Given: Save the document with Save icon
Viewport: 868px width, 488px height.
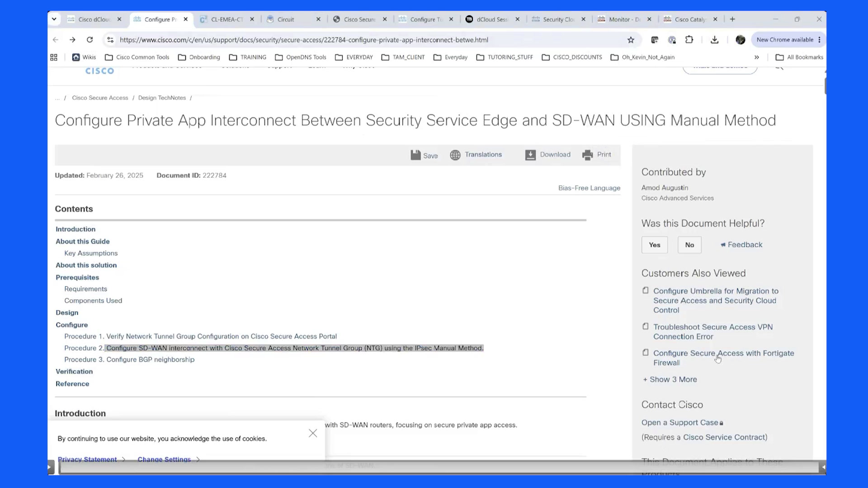Looking at the screenshot, I should tap(424, 155).
